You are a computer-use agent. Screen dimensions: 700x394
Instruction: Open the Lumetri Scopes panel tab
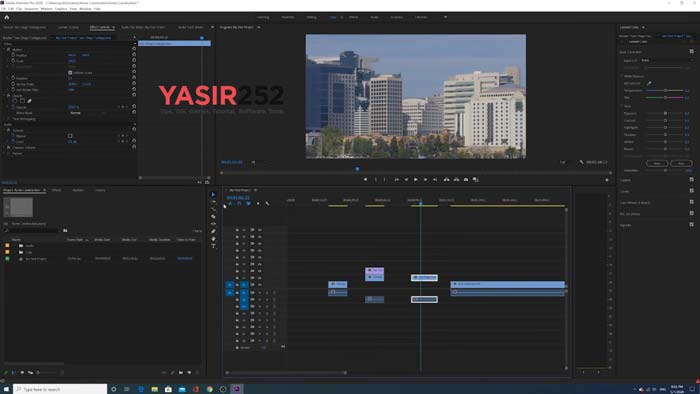[68, 27]
